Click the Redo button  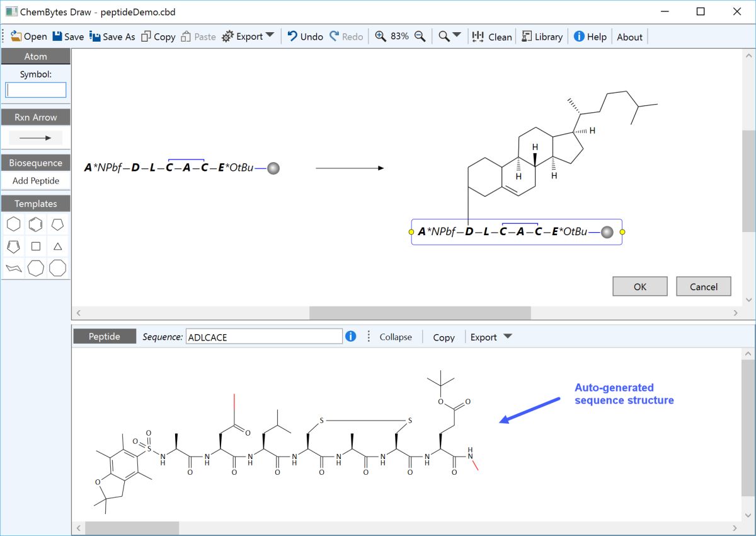346,37
